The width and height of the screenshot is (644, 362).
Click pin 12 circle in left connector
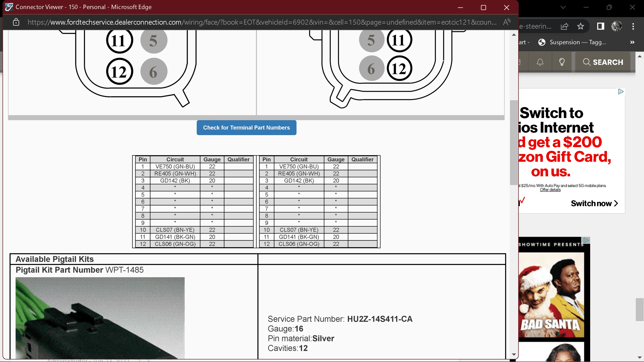click(120, 71)
